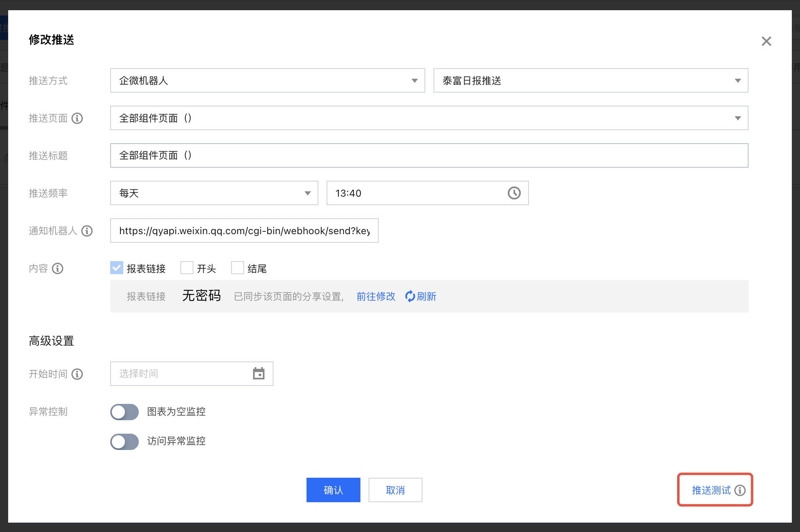Viewport: 800px width, 532px height.
Task: Expand 泰富日报推送 dropdown
Action: coord(590,81)
